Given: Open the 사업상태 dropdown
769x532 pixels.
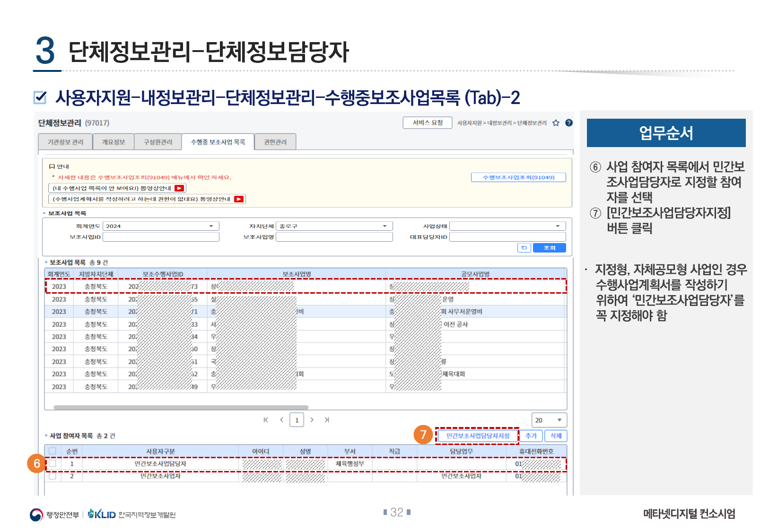Looking at the screenshot, I should [507, 226].
